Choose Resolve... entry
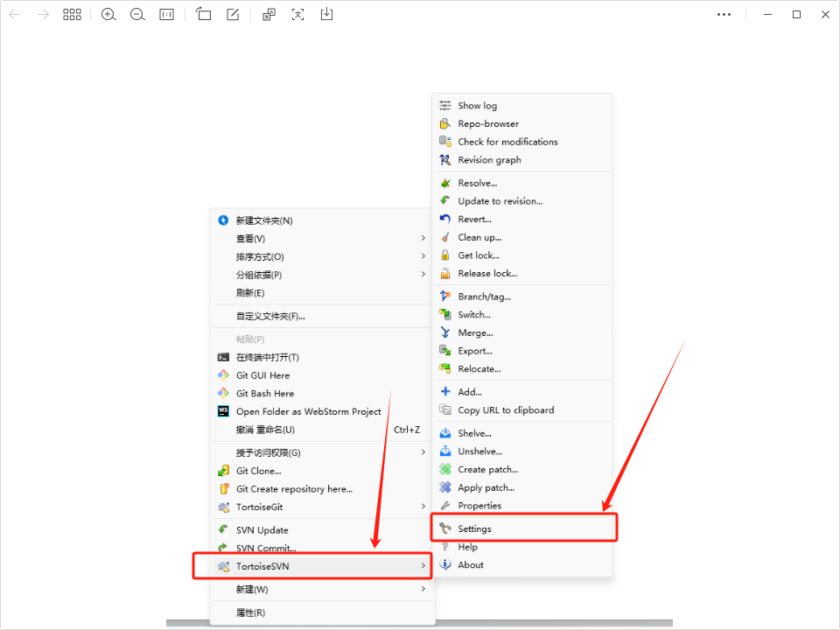 coord(522,183)
